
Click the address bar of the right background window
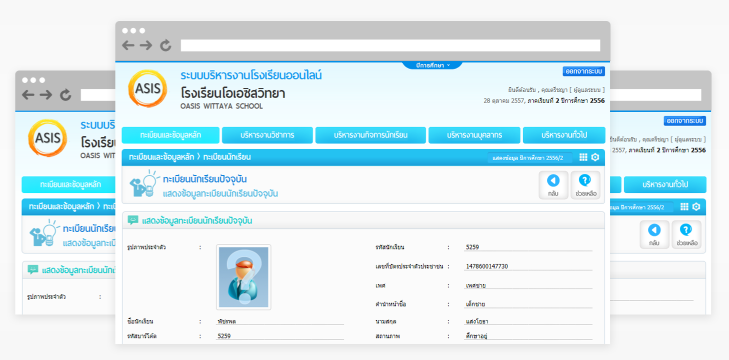(656, 95)
